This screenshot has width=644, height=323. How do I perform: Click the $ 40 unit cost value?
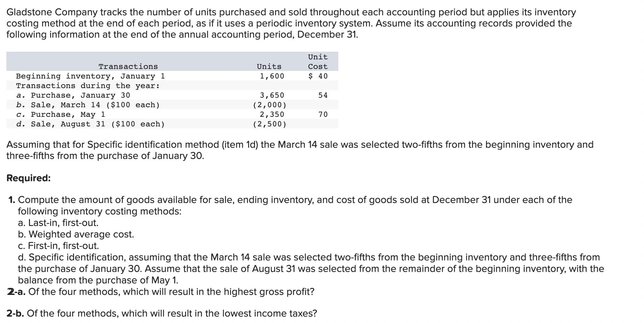point(318,76)
